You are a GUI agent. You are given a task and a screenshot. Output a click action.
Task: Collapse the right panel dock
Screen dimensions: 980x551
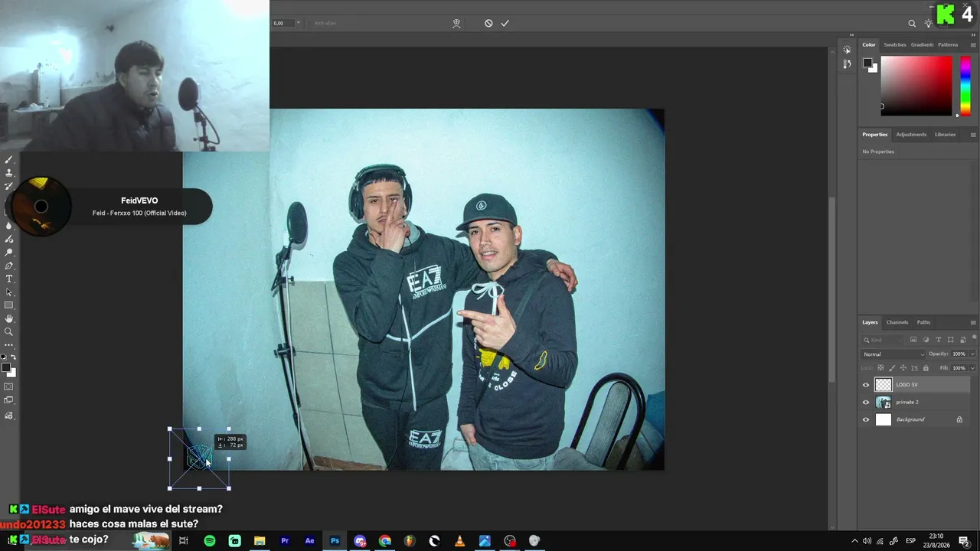[x=975, y=35]
